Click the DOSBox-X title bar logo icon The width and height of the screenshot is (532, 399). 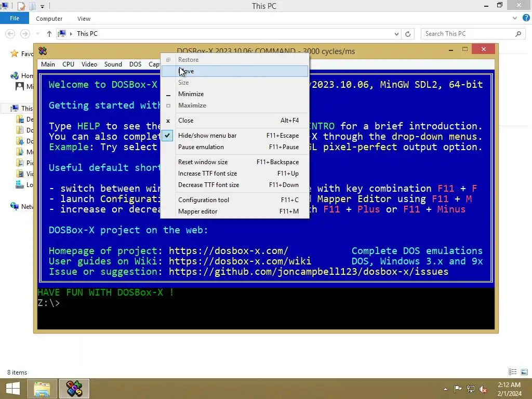tap(43, 51)
